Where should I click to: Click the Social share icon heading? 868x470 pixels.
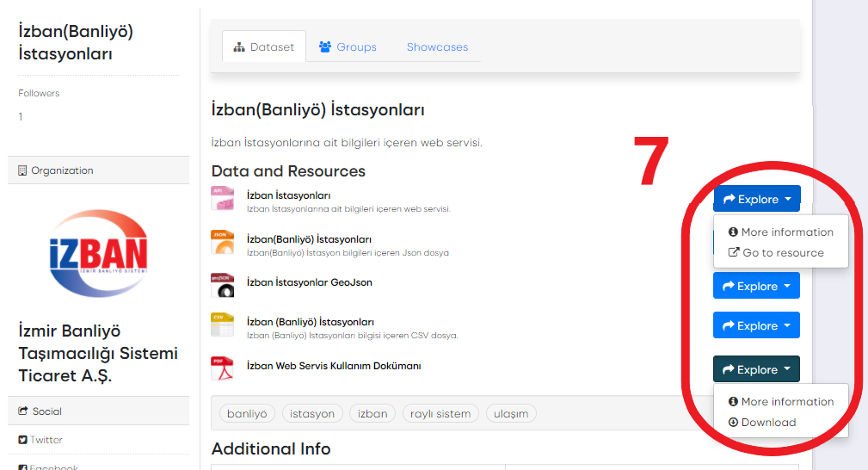(23, 411)
